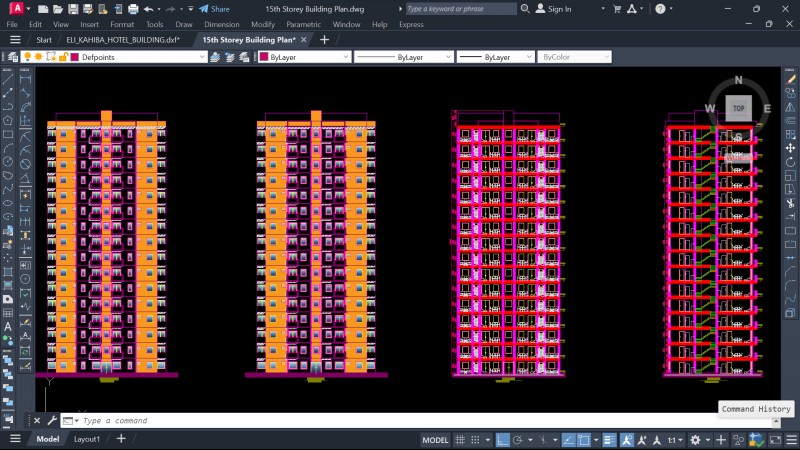Toggle layer lock icon in layer dropdown
The height and width of the screenshot is (450, 800).
pos(63,57)
